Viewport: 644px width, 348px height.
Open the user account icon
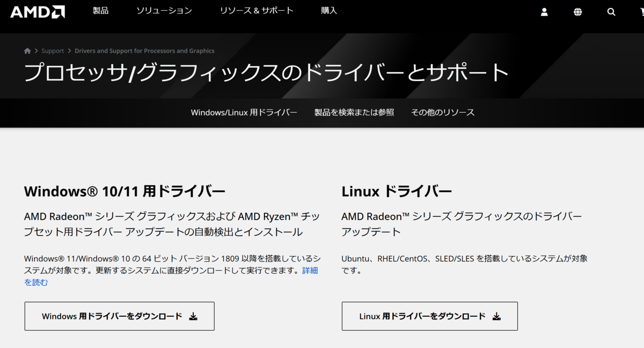pyautogui.click(x=544, y=12)
